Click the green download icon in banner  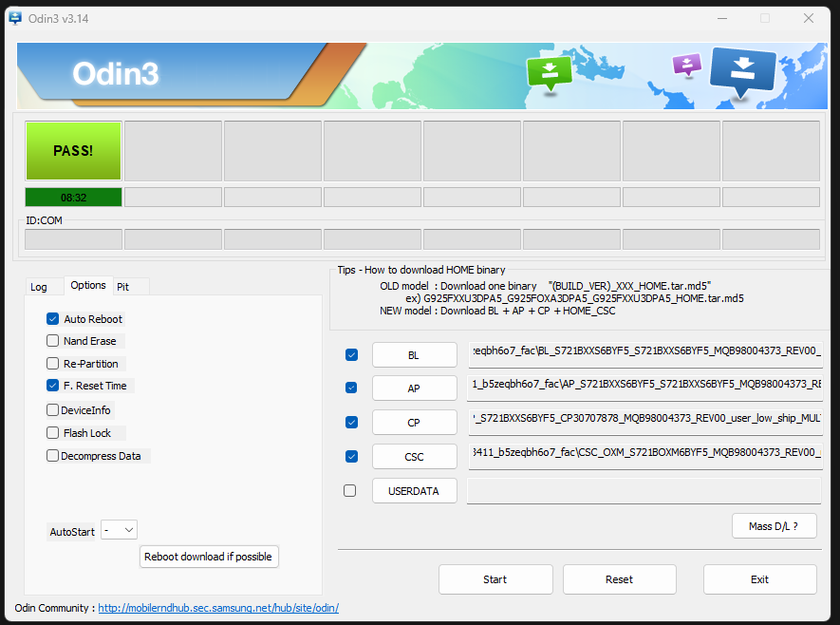pyautogui.click(x=550, y=71)
